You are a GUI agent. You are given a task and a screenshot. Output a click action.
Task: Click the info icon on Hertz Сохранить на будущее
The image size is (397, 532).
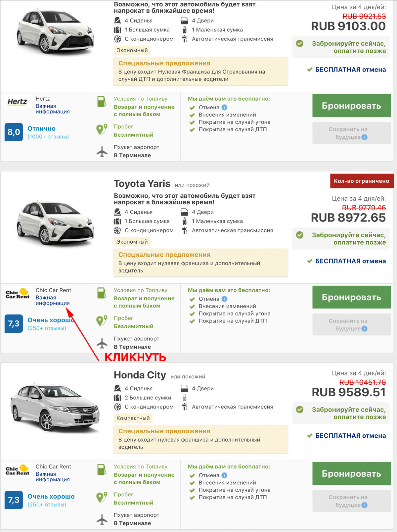coord(365,137)
